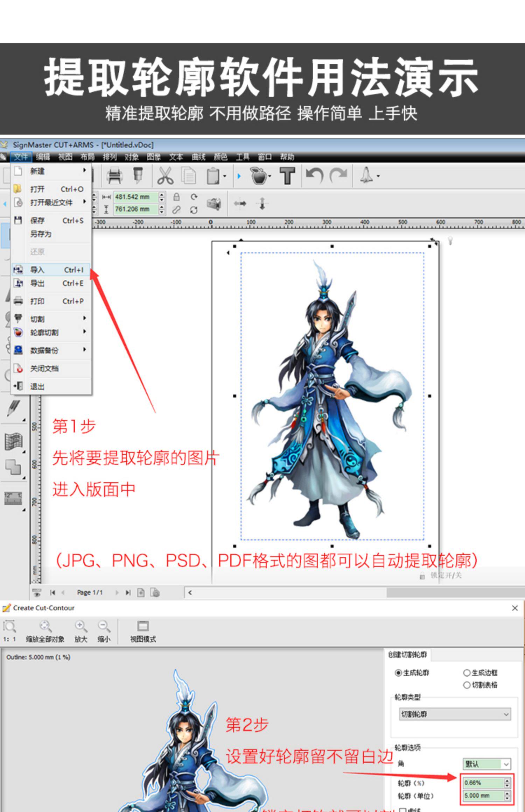Screen dimensions: 525x812
Task: Select the weld shapes tool
Action: coord(14,467)
